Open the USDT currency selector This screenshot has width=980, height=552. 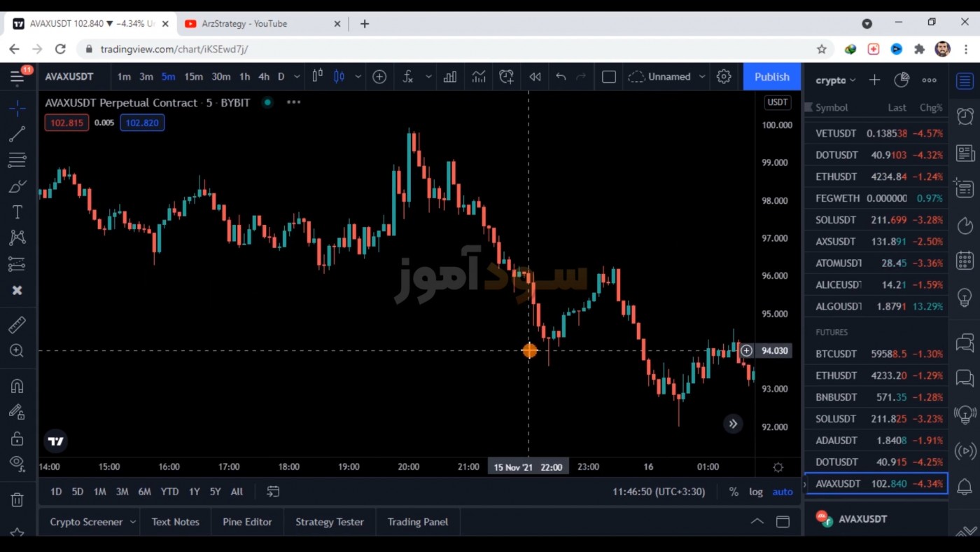pyautogui.click(x=777, y=102)
